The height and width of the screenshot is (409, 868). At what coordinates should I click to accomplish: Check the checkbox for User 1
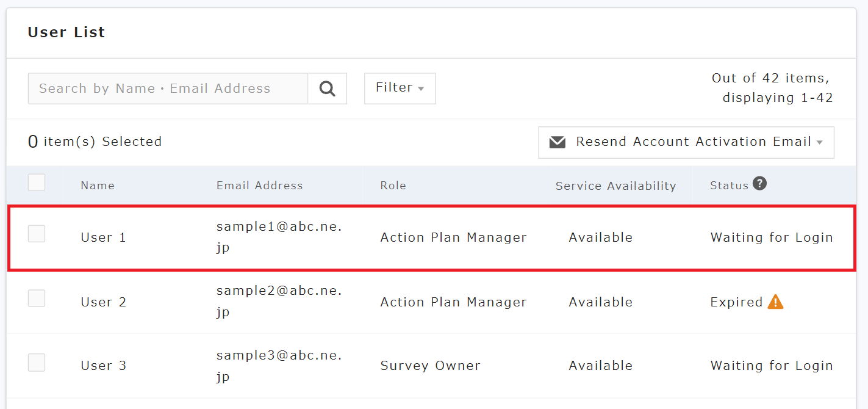[x=37, y=234]
